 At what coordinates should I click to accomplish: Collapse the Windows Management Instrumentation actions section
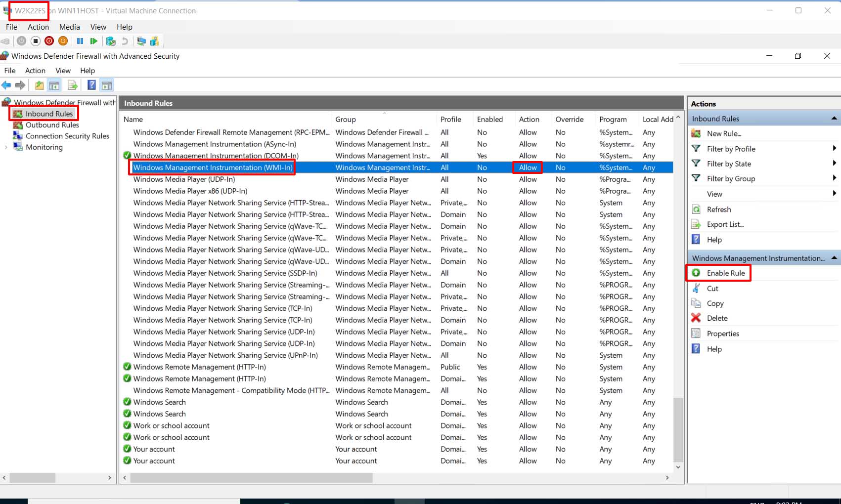[834, 258]
